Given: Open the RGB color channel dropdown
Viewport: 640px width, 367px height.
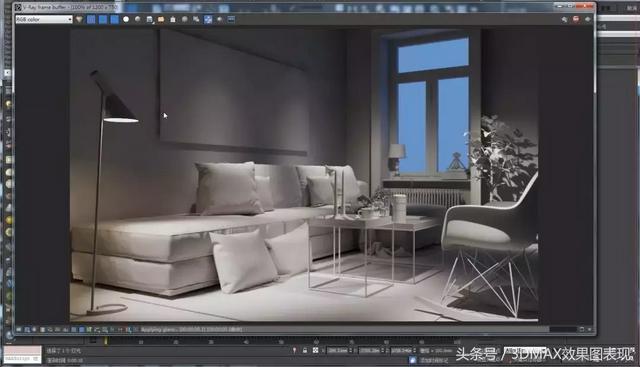Looking at the screenshot, I should 44,19.
